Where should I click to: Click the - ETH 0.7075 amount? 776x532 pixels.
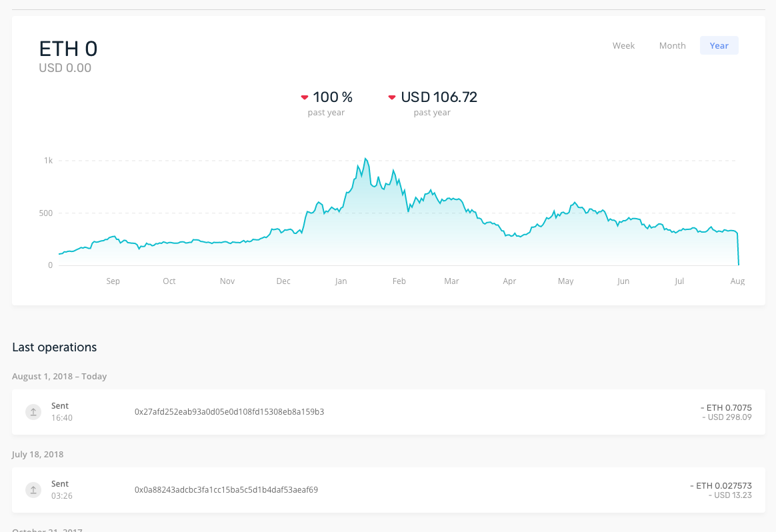[x=726, y=407]
